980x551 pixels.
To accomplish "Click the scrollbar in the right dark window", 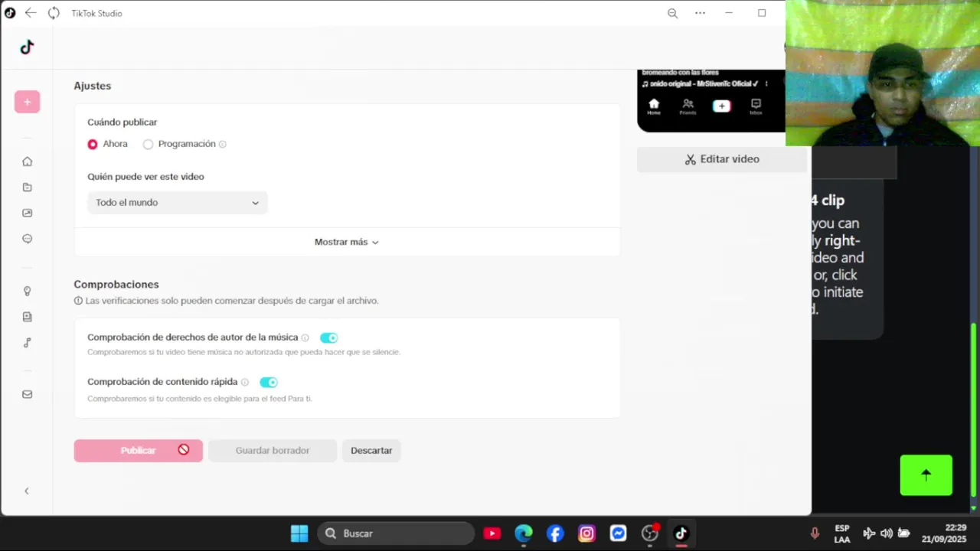I will (974, 409).
